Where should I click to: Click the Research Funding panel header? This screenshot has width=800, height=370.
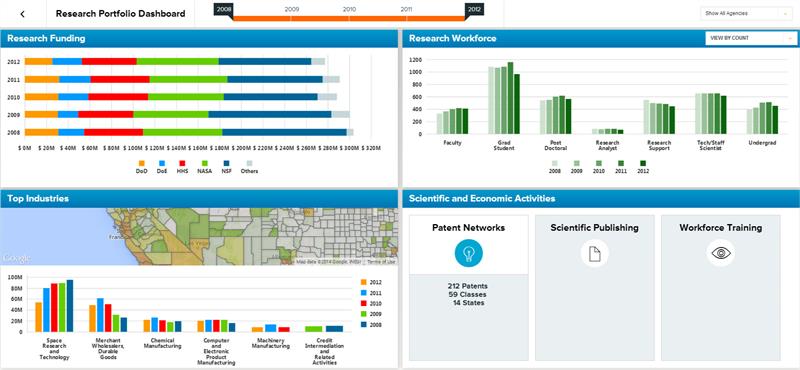pyautogui.click(x=199, y=38)
